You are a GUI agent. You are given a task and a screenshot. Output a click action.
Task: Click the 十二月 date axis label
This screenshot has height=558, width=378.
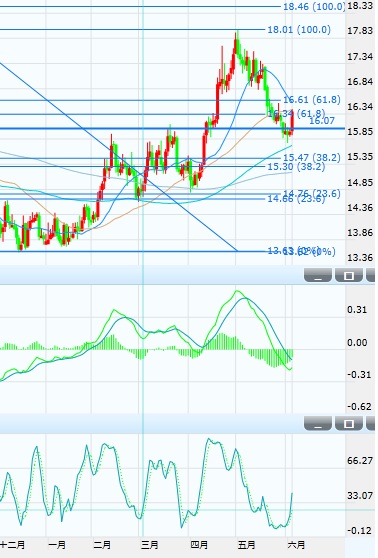tap(13, 545)
